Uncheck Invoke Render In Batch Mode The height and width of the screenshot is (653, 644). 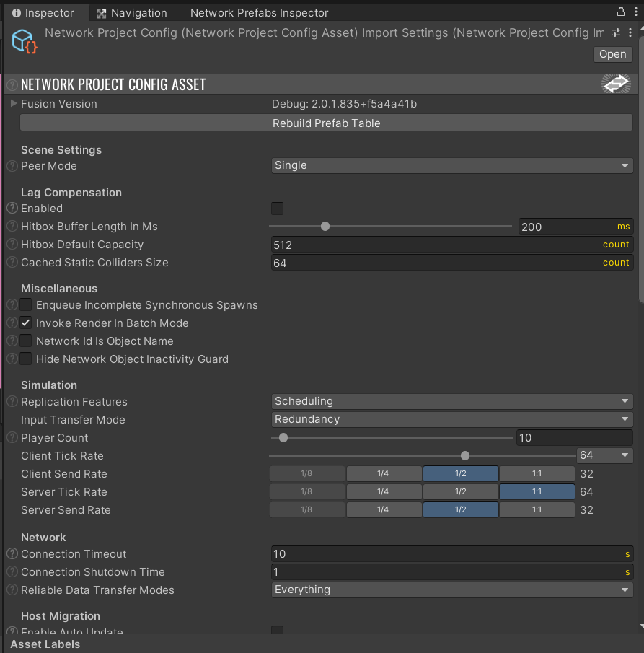[26, 323]
